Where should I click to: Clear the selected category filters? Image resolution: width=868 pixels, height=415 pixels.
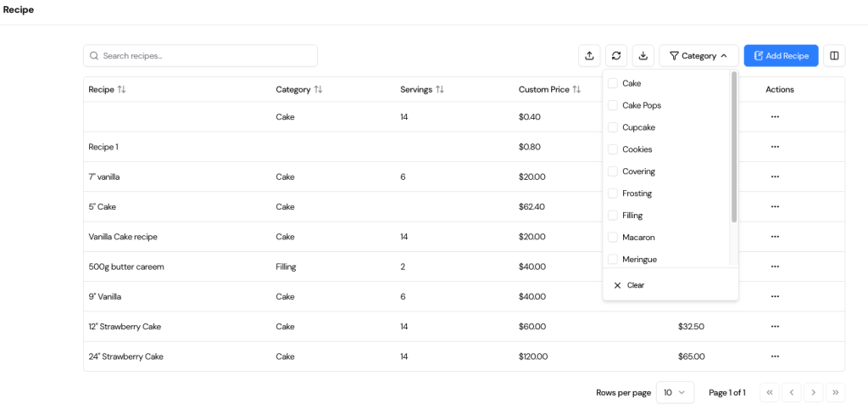629,285
